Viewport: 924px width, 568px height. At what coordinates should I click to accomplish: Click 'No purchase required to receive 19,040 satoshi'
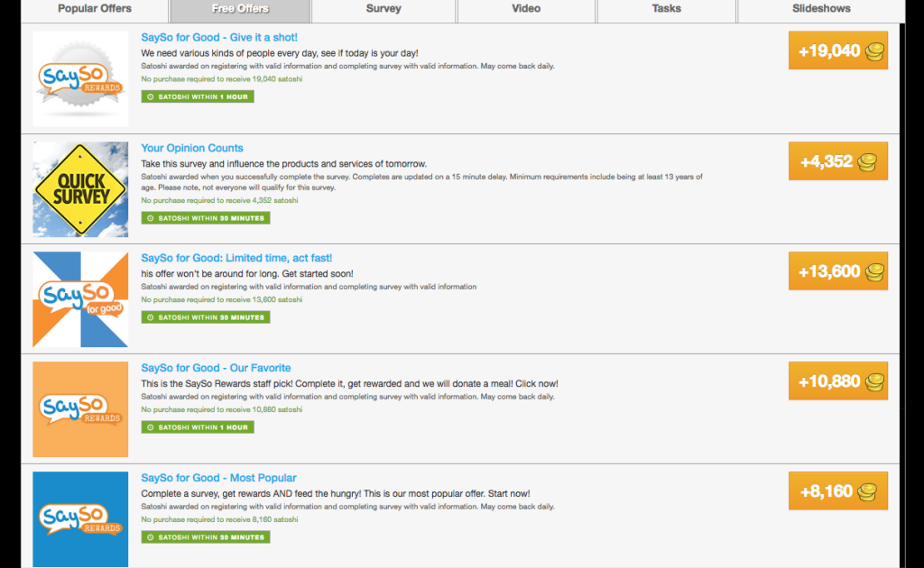(x=222, y=78)
